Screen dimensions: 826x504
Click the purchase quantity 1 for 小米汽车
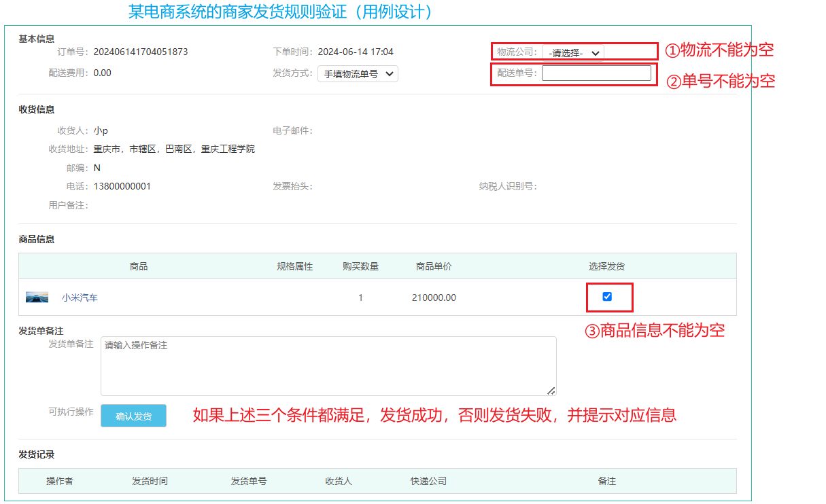click(x=360, y=298)
